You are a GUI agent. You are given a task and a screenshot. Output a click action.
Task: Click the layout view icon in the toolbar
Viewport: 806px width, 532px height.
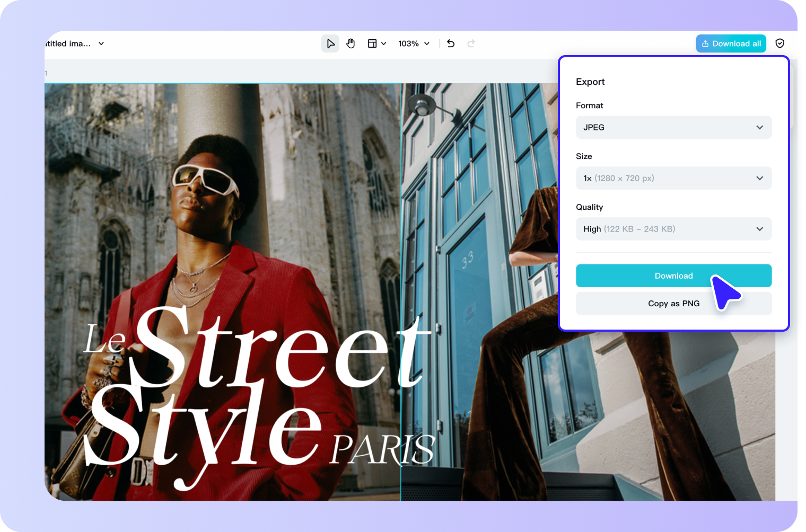[372, 43]
